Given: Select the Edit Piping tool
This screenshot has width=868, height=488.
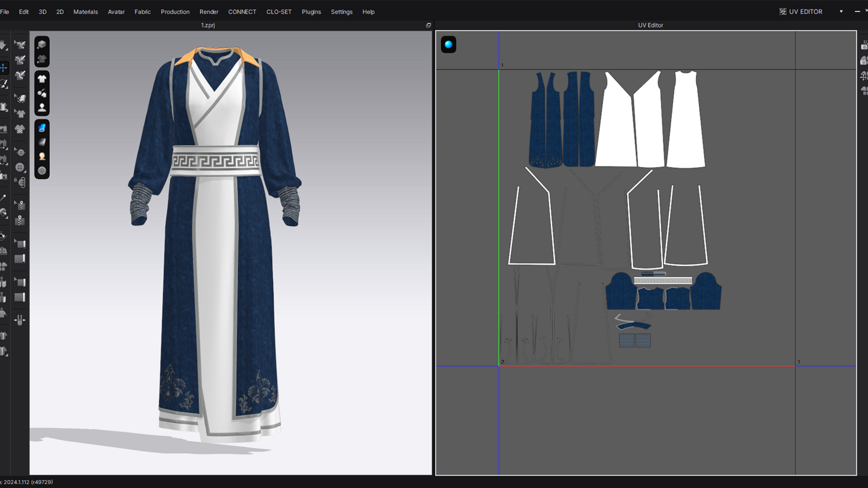Looking at the screenshot, I should (20, 243).
